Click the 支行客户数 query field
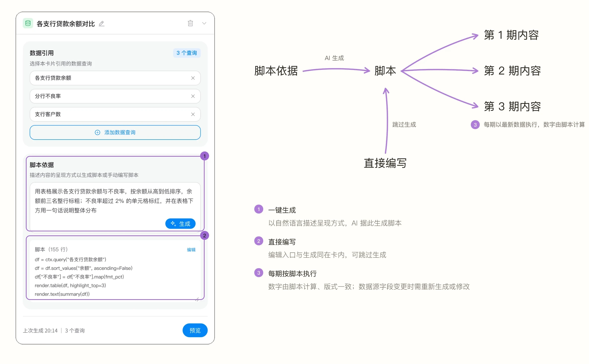 click(x=115, y=114)
